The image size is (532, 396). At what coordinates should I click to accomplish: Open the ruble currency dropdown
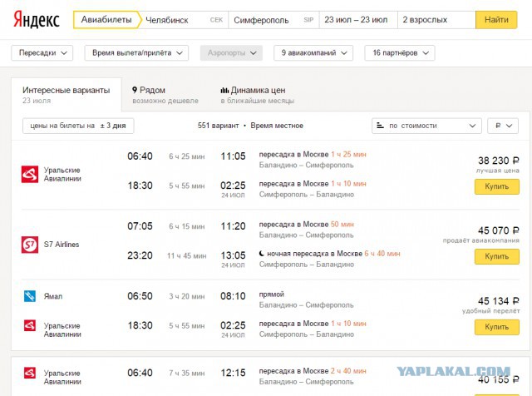click(503, 126)
